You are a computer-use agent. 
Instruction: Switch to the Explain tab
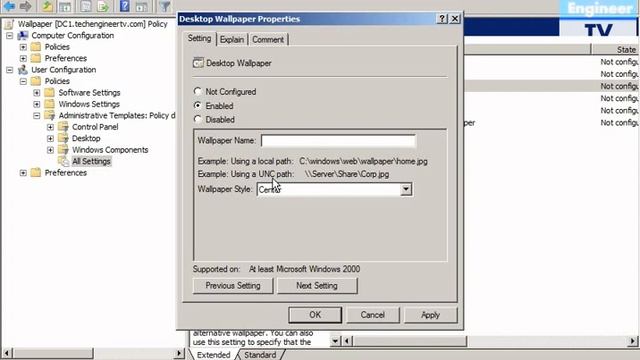pyautogui.click(x=232, y=40)
